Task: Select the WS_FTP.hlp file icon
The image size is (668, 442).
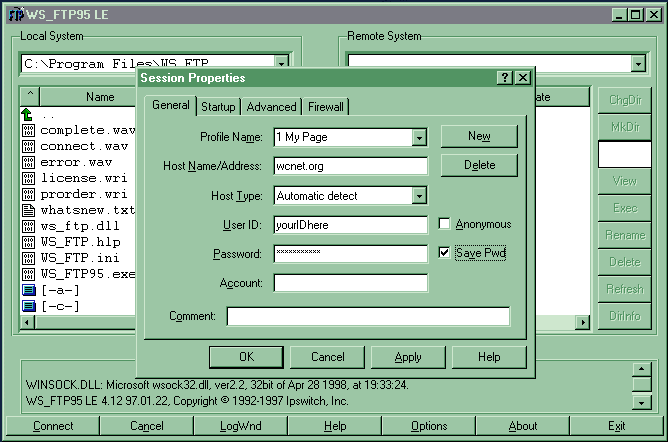Action: pos(29,242)
